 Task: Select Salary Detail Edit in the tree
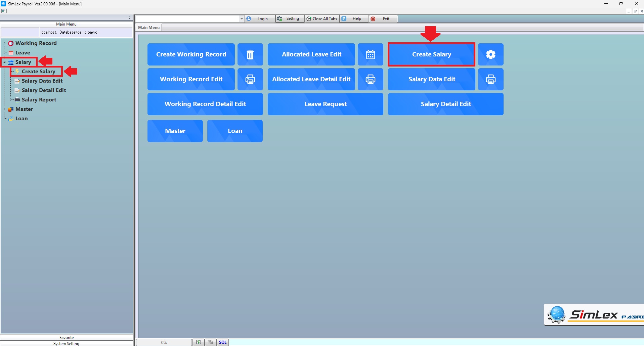click(44, 90)
